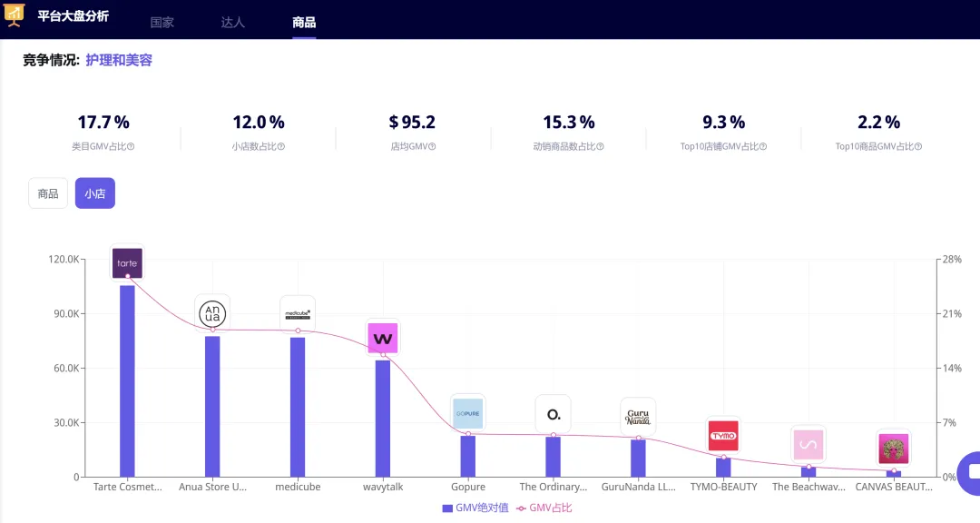Click the 平台大盘分析 title
This screenshot has width=980, height=523.
click(73, 16)
